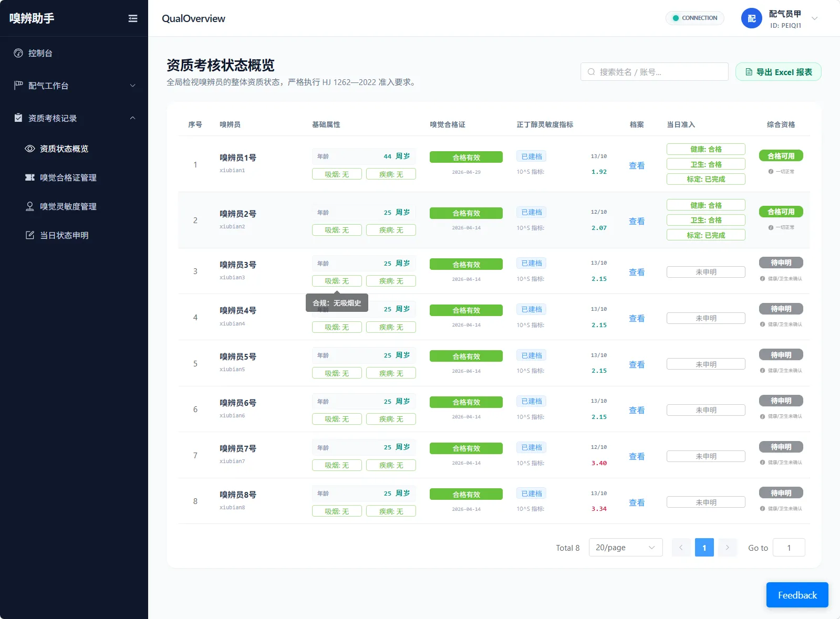Click the 资质考核记录 clipboard icon
The image size is (840, 619).
tap(18, 118)
